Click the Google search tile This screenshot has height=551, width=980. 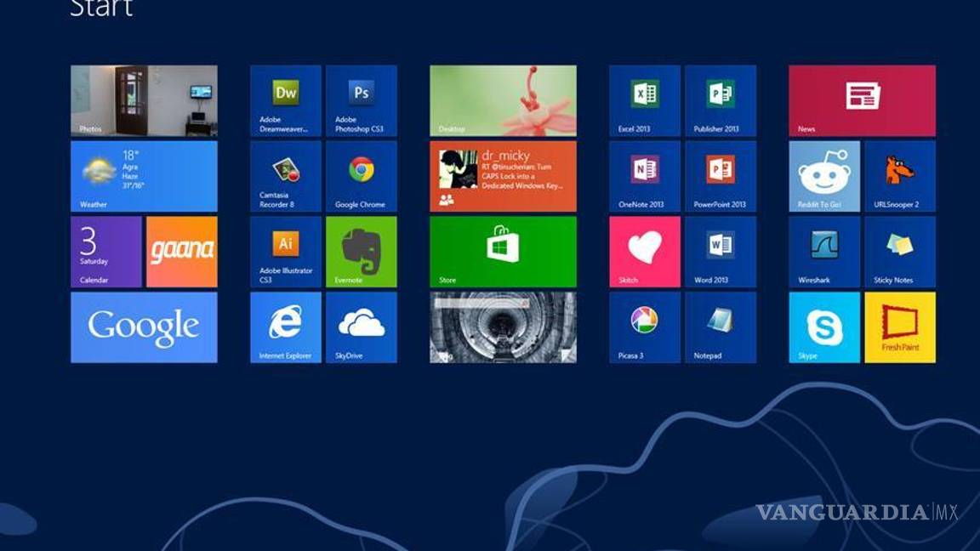point(144,327)
